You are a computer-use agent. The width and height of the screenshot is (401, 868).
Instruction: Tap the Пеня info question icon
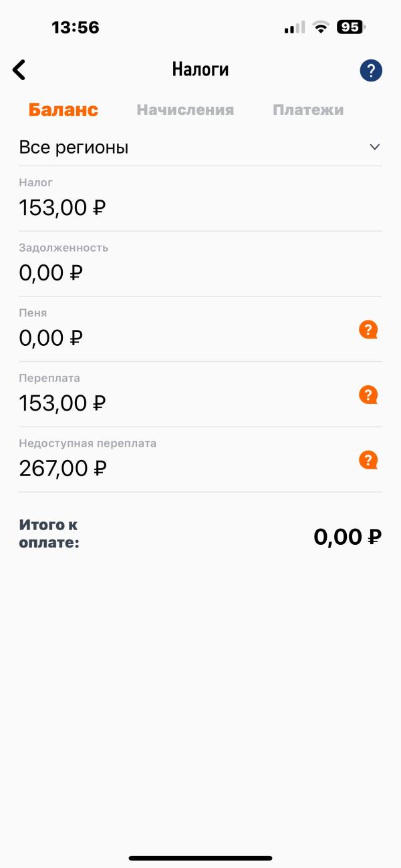[x=368, y=329]
